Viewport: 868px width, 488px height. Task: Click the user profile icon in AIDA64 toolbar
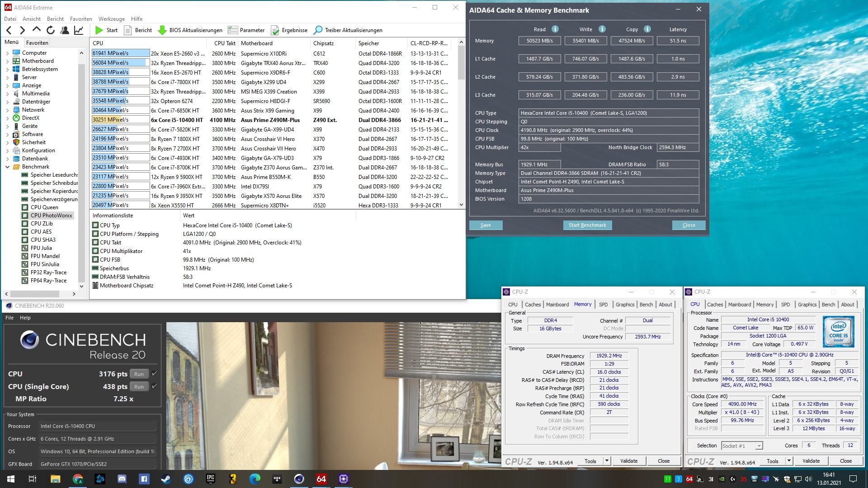[65, 30]
